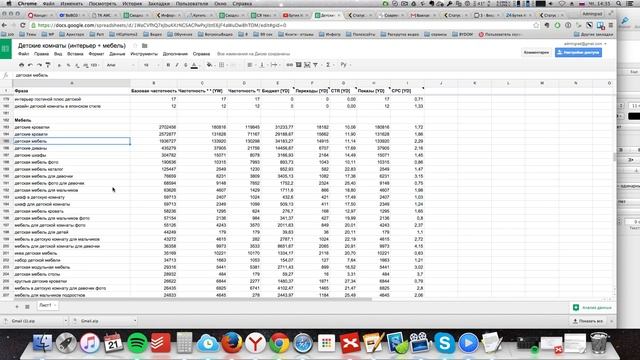Insert a chart via toolbar icon
This screenshot has height=360, width=640.
[x=307, y=65]
